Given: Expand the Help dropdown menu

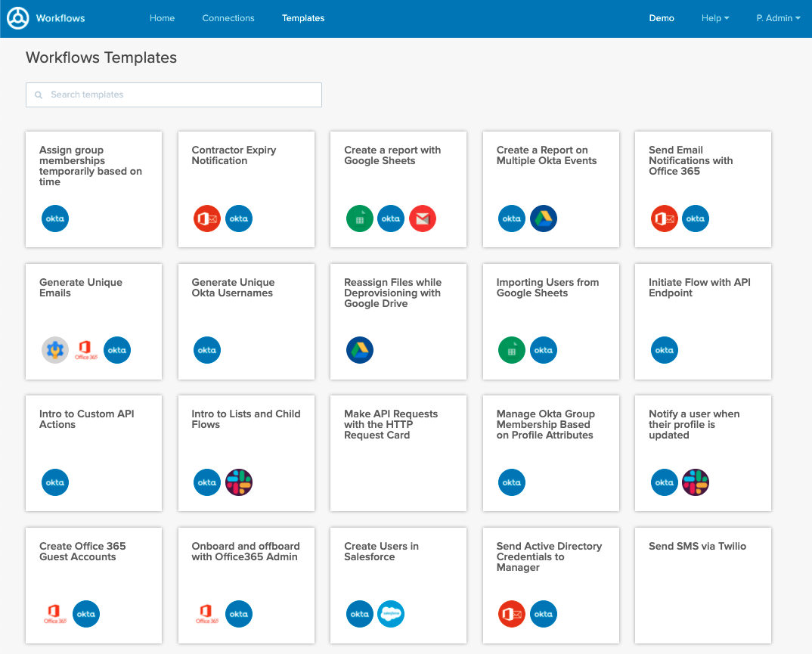Looking at the screenshot, I should [x=714, y=18].
